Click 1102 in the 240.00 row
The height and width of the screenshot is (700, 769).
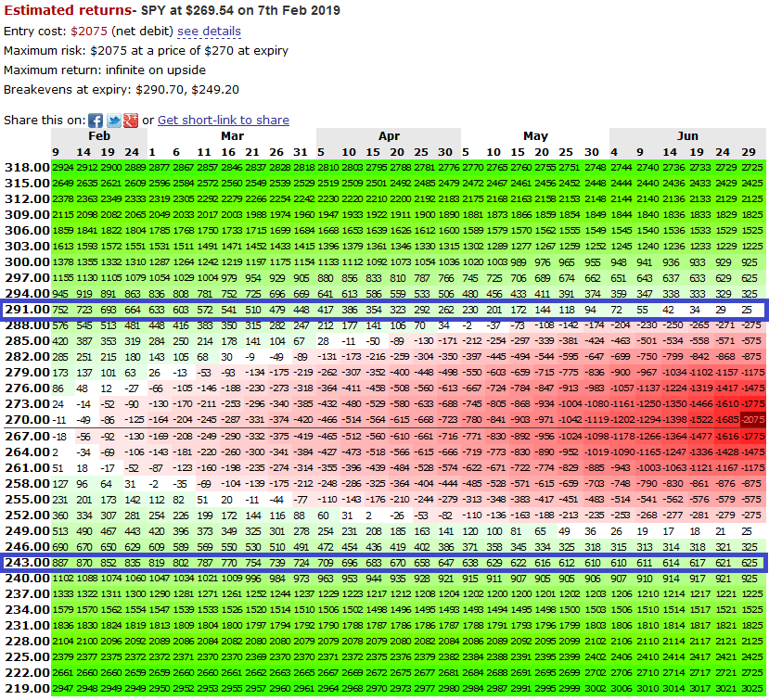click(x=63, y=579)
